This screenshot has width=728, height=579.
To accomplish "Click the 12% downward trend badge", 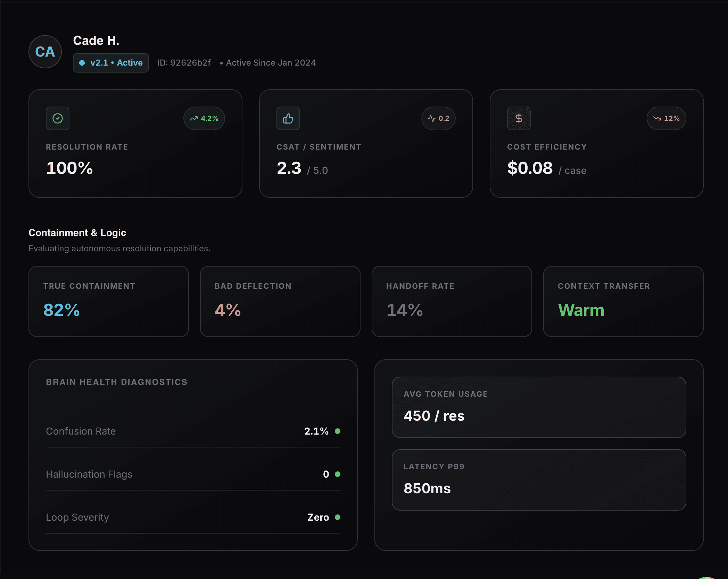I will point(666,118).
